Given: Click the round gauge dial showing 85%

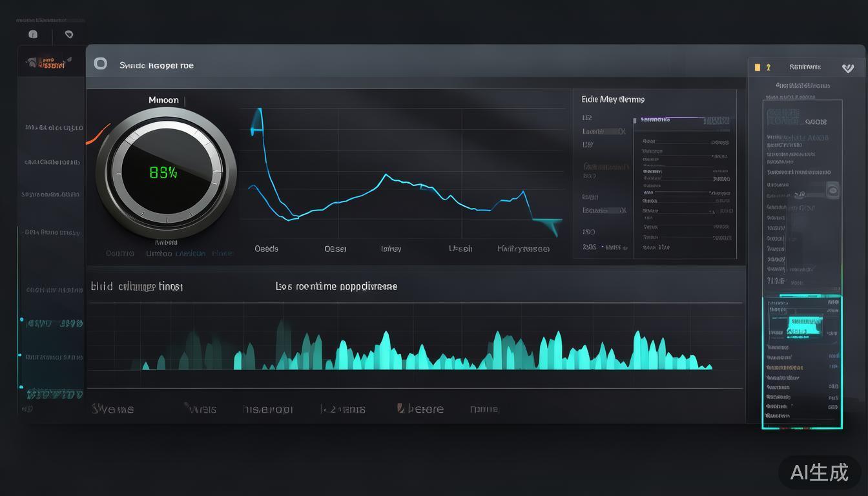Looking at the screenshot, I should 166,172.
